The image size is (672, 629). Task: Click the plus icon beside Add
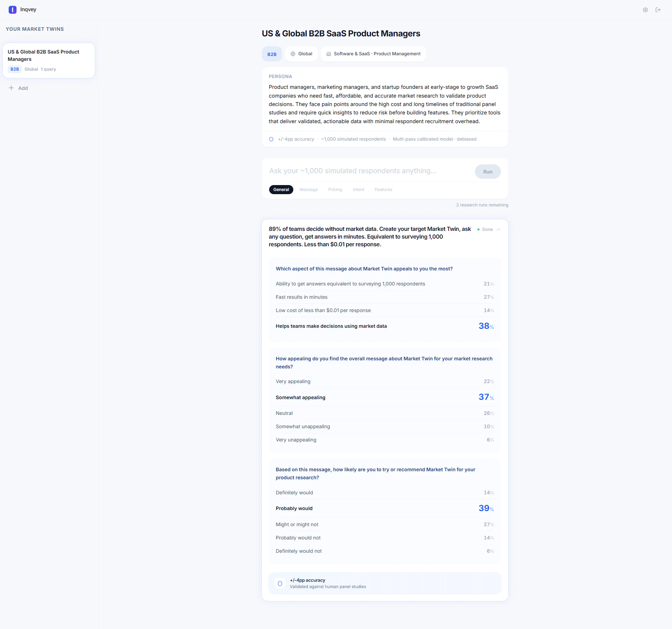pyautogui.click(x=11, y=88)
